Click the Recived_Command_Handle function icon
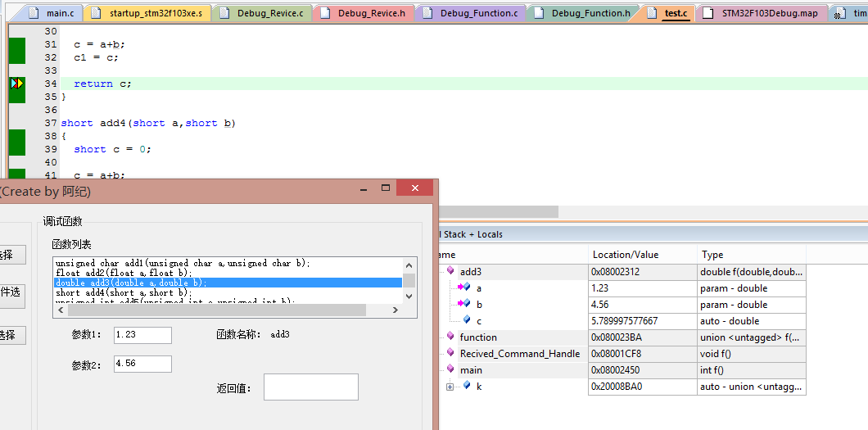Viewport: 868px width, 430px height. click(x=450, y=353)
